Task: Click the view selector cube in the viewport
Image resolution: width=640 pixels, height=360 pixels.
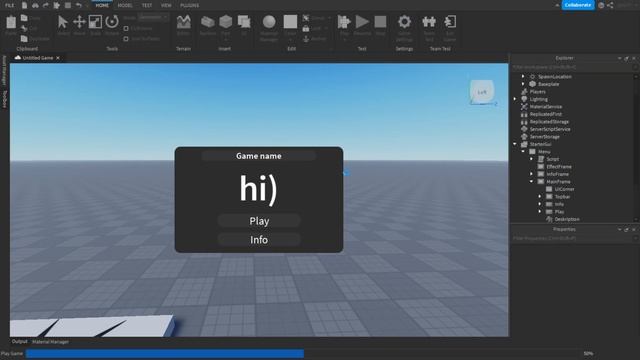Action: [x=482, y=92]
